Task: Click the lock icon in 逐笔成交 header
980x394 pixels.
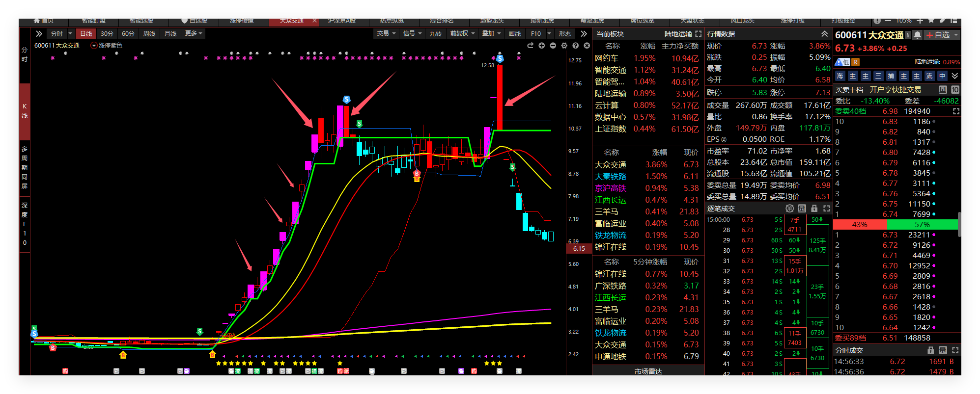Action: (x=814, y=209)
